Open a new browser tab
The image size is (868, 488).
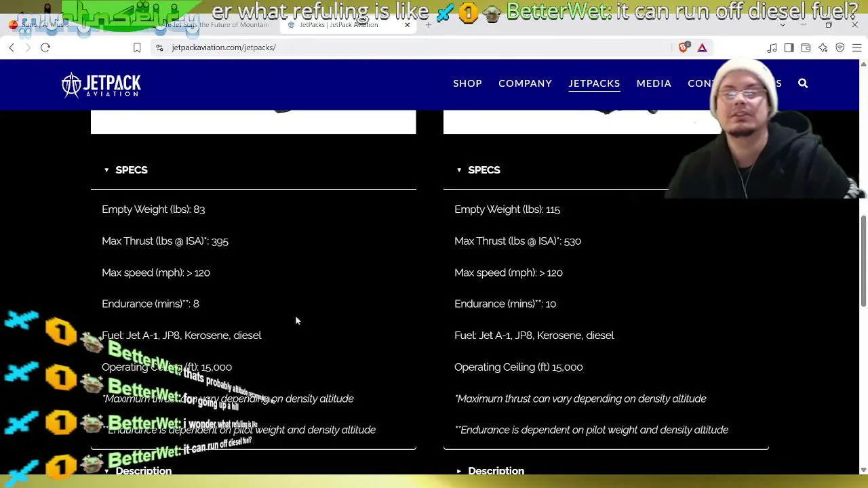pyautogui.click(x=429, y=25)
